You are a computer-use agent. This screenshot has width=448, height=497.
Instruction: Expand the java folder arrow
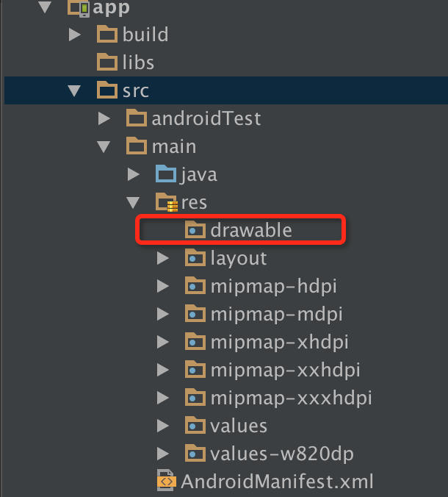click(x=133, y=174)
